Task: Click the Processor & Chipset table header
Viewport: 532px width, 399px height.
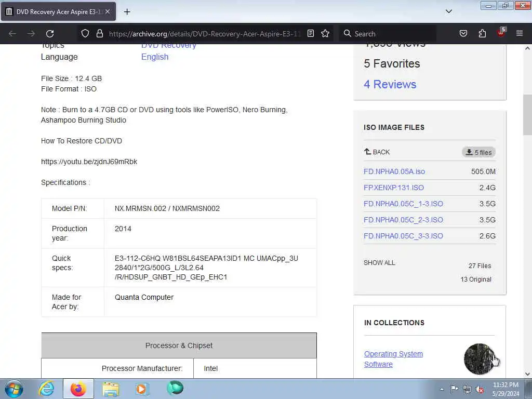Action: (x=179, y=345)
